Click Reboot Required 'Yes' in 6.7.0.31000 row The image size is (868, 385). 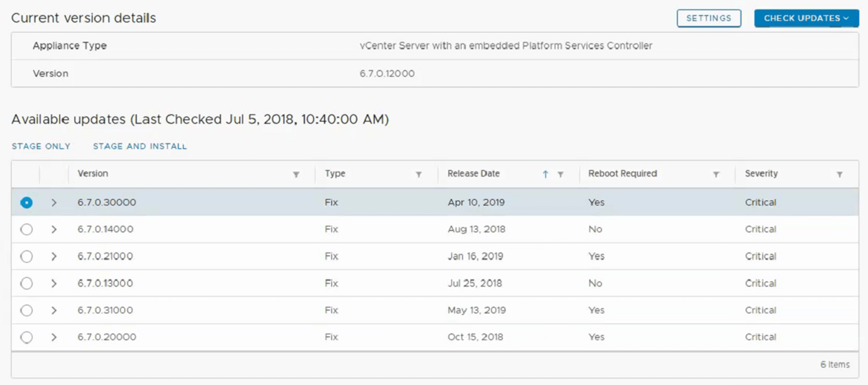coord(596,310)
